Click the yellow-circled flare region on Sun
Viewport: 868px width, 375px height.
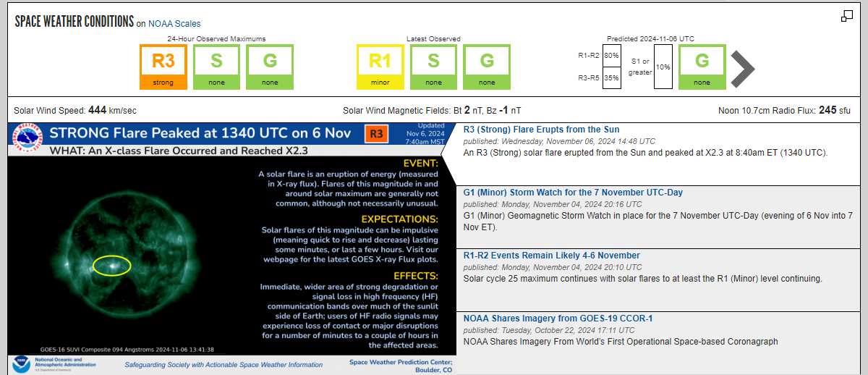click(112, 266)
